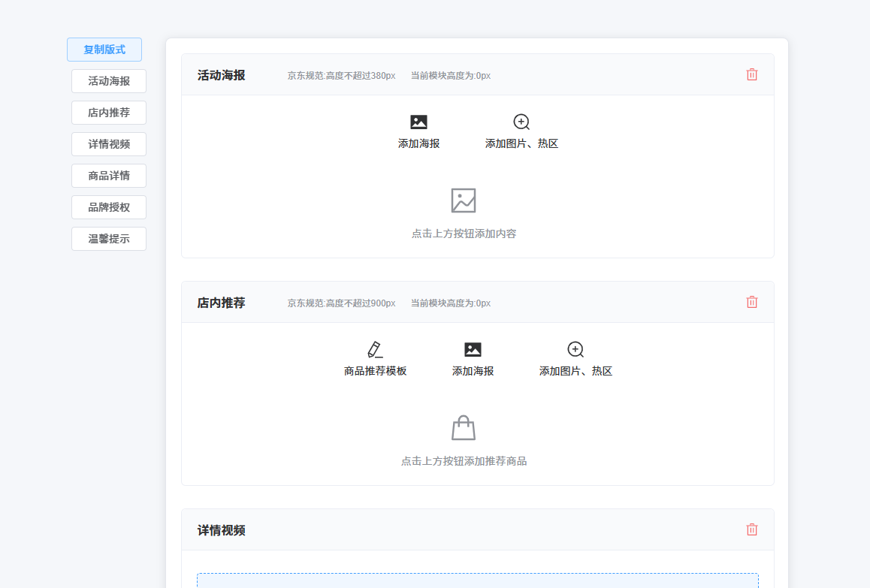Click 添加图片、热区 icon in 店内推荐 module
The image size is (870, 588).
575,350
